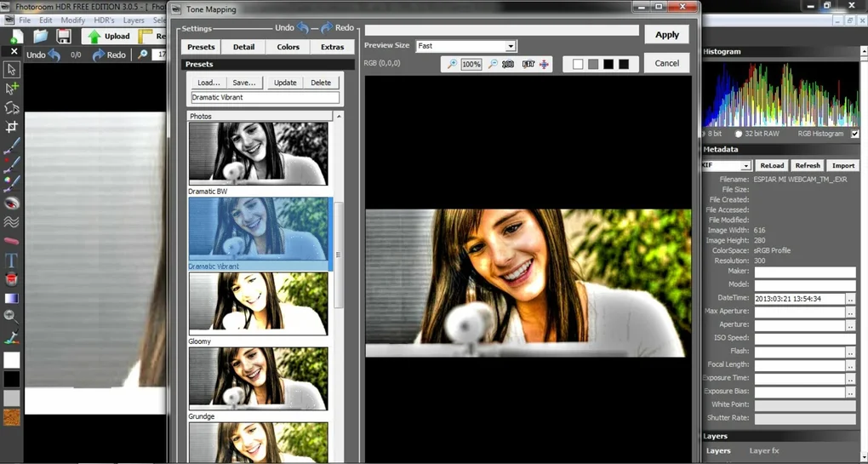This screenshot has height=464, width=868.
Task: Click the Delete preset button
Action: click(321, 83)
